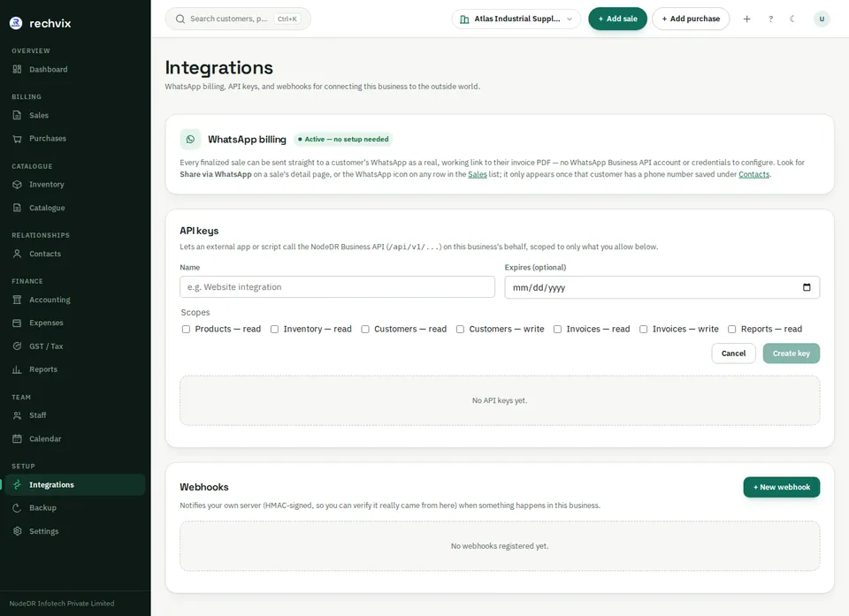Check the Invoices — write scope

(643, 329)
